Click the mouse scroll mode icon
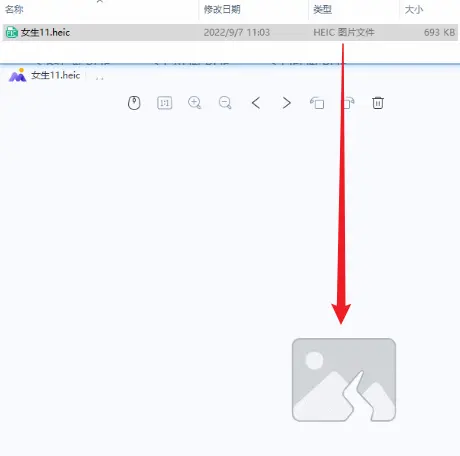This screenshot has height=456, width=460. pyautogui.click(x=134, y=103)
